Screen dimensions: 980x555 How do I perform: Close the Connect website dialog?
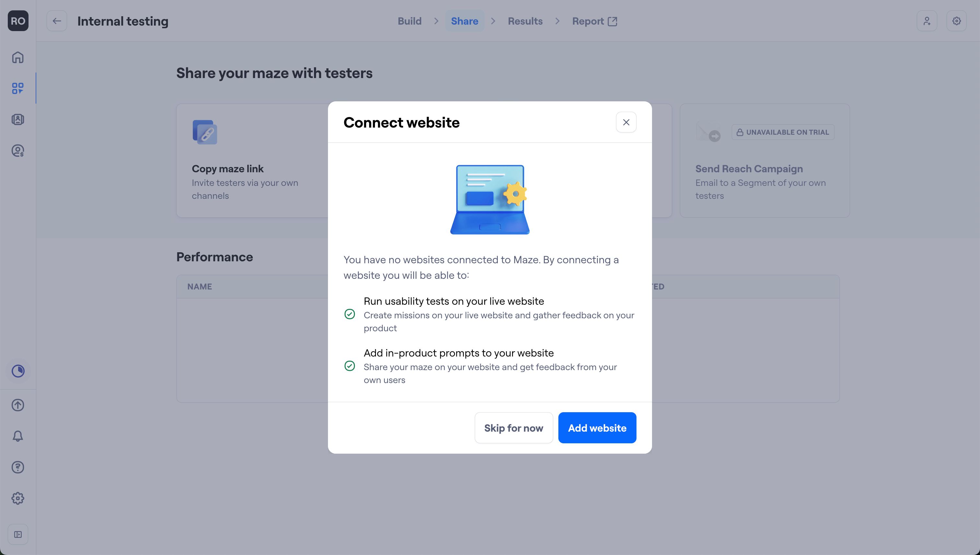[626, 122]
